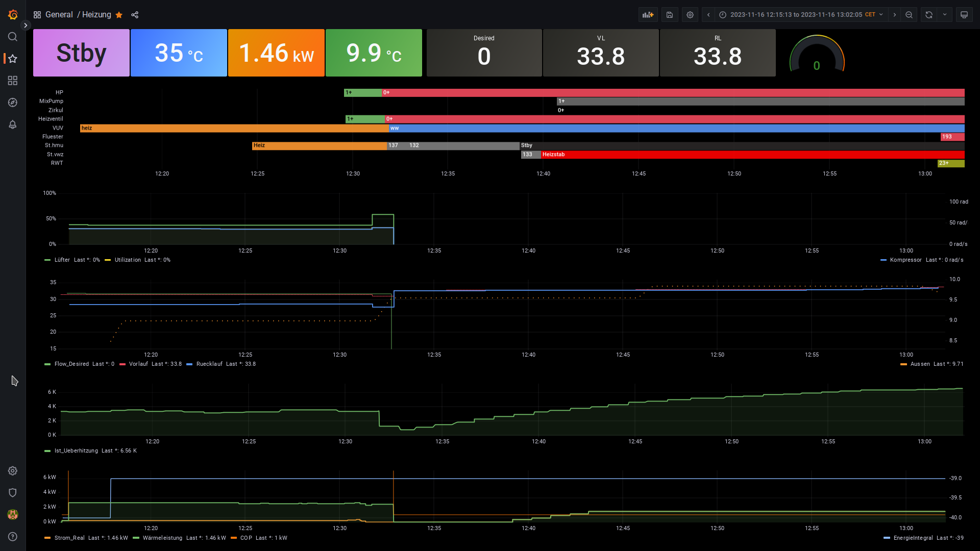Click the Grafana logo home icon
Screen dimensions: 980x551
[x=13, y=15]
